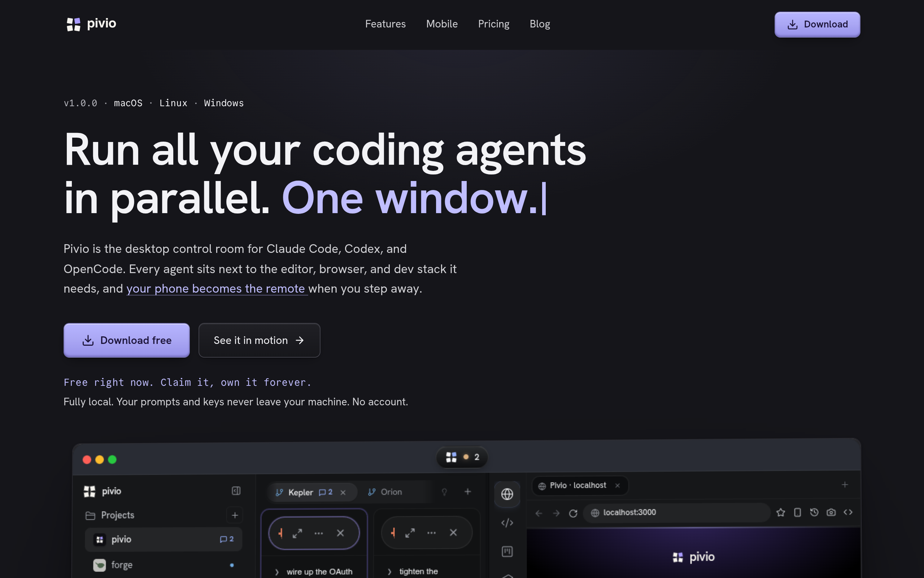924x578 pixels.
Task: Close the 'wire up the OAuth' agent pane
Action: click(x=340, y=533)
